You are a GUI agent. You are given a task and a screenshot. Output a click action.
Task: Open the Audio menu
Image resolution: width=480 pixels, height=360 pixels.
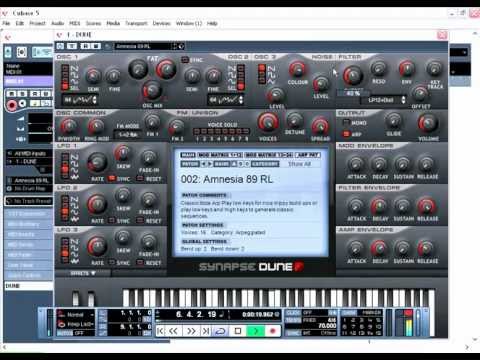click(57, 23)
